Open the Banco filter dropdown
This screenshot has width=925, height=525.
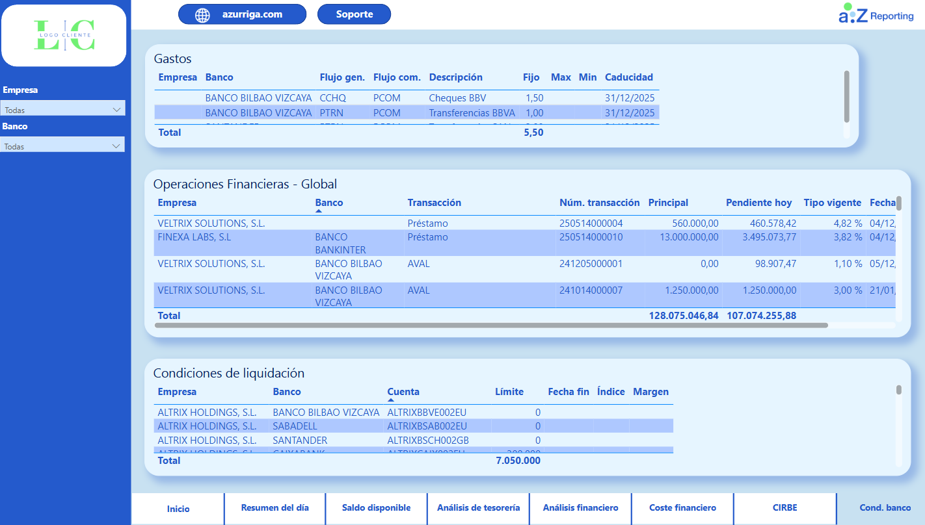63,146
